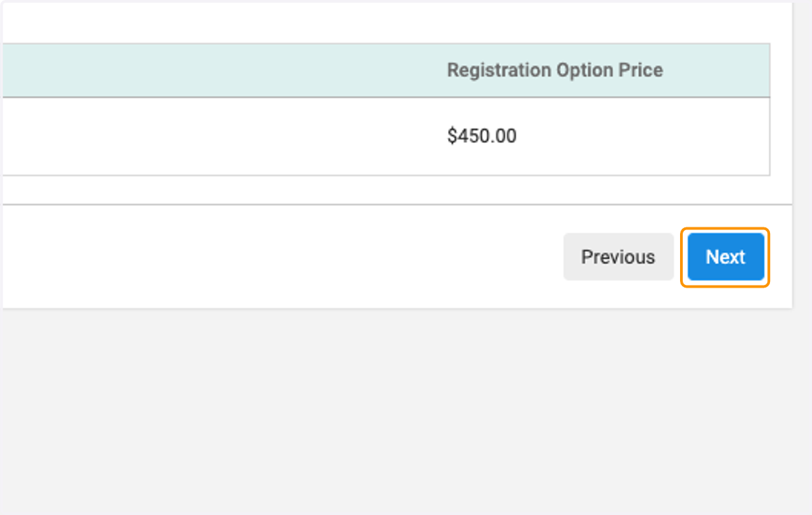
Task: Click the table row showing $450.00
Action: (385, 136)
